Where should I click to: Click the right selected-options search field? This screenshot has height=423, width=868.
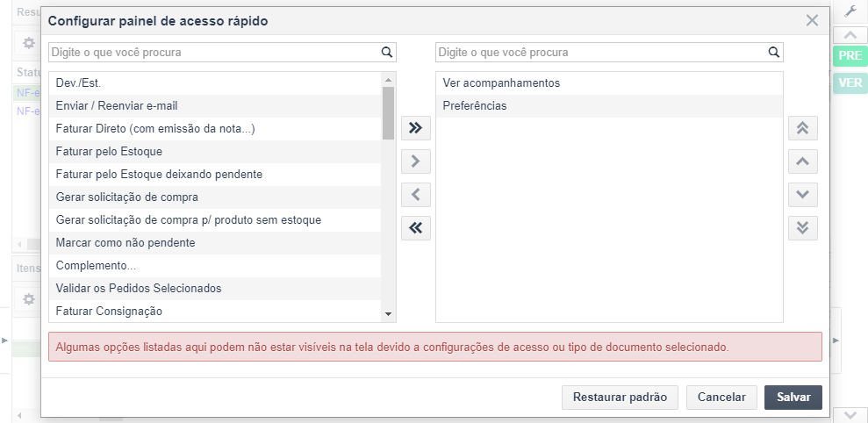tap(609, 53)
